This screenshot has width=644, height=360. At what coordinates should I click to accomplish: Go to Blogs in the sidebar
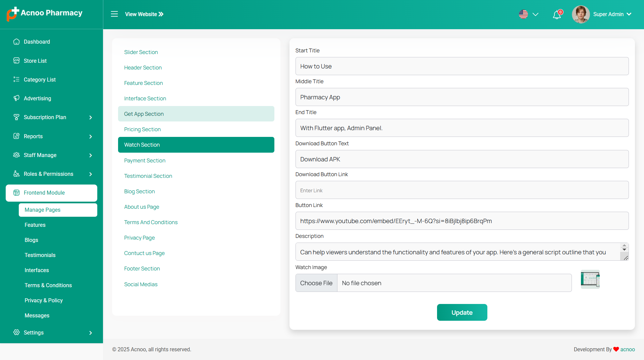(31, 240)
